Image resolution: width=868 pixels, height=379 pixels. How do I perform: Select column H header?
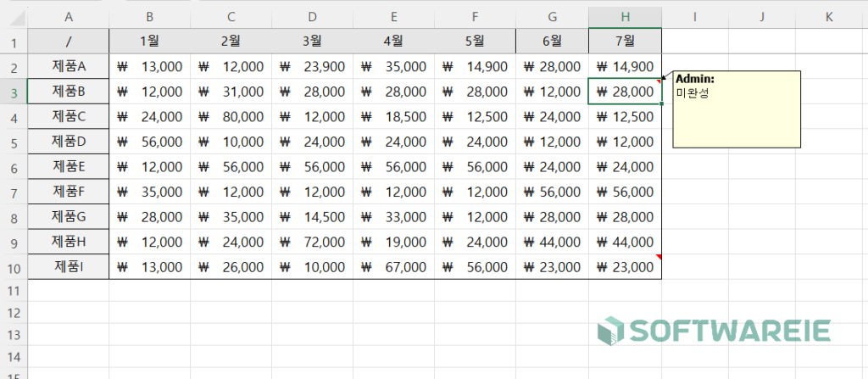tap(625, 17)
